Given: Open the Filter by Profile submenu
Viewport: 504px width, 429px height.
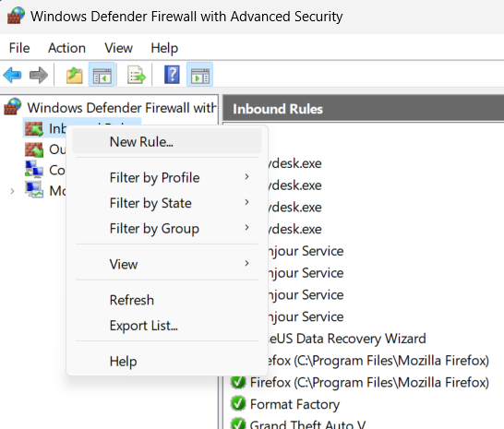Looking at the screenshot, I should pos(167,177).
